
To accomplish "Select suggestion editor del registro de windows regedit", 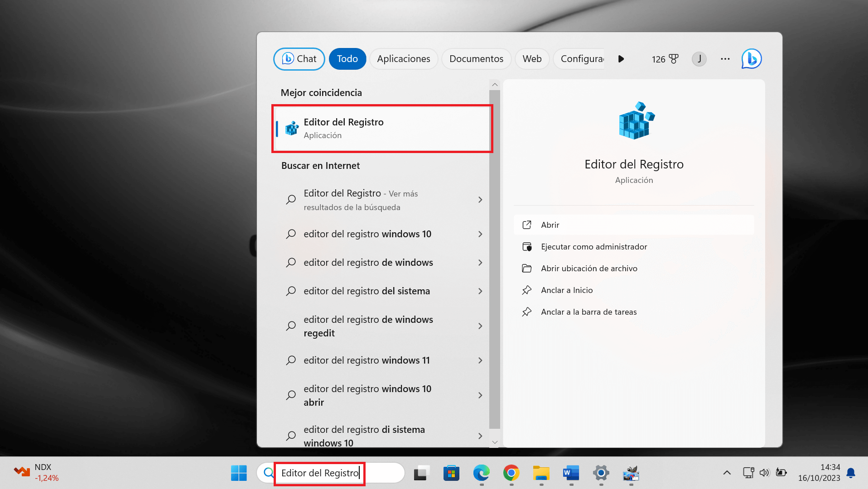I will tap(368, 326).
